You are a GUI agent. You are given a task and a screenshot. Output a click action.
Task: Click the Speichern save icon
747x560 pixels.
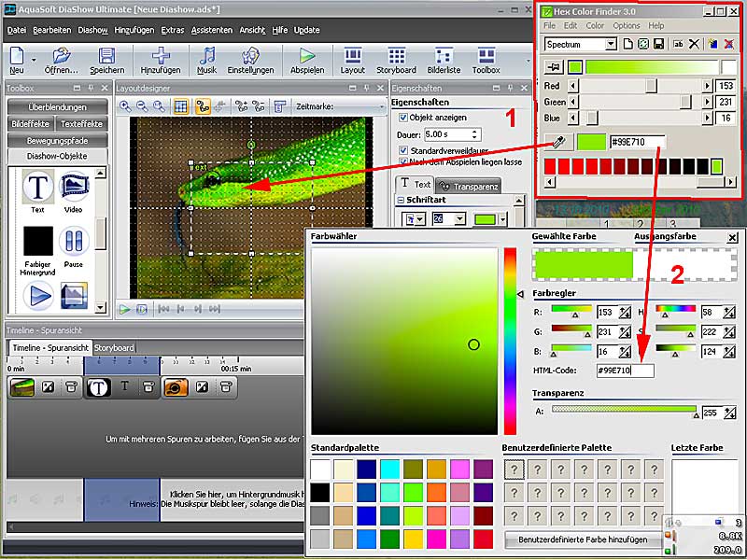[106, 55]
